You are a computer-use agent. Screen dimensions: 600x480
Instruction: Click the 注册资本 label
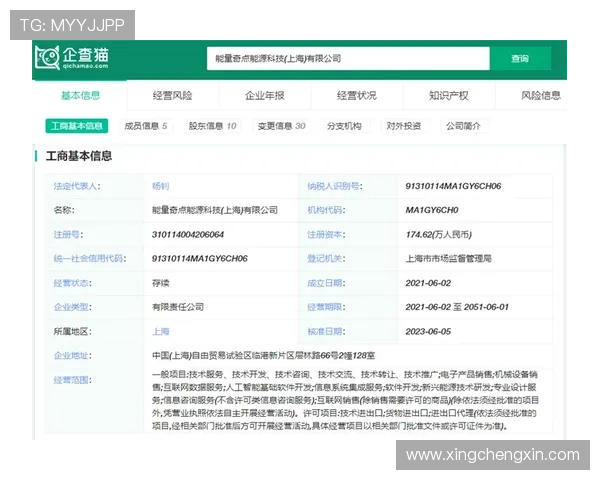pos(326,234)
